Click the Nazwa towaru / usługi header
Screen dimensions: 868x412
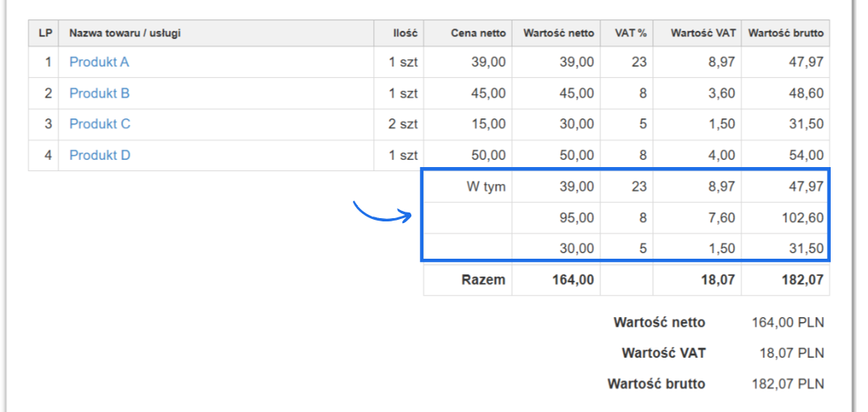click(x=125, y=33)
